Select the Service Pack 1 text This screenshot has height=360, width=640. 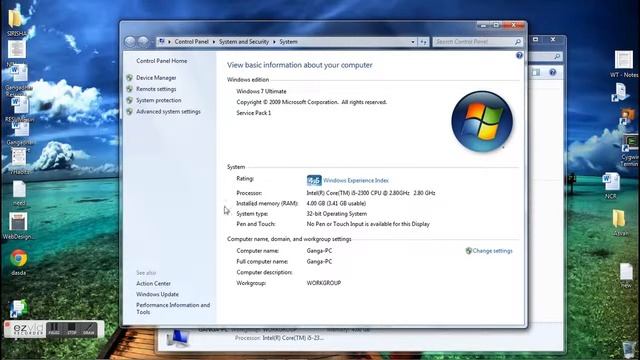pos(253,113)
